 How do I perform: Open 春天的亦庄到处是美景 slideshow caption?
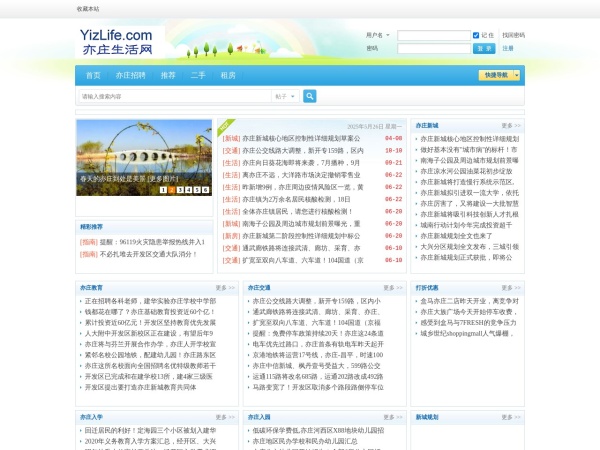coord(129,179)
